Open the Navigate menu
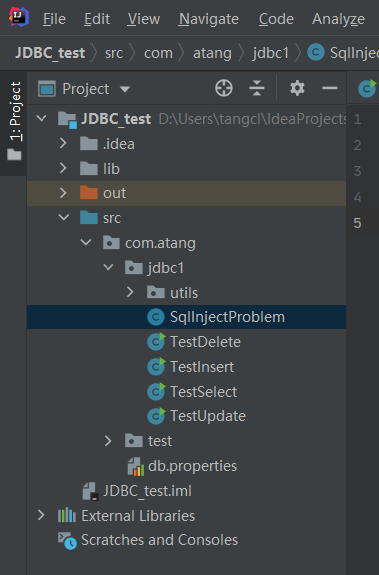 tap(209, 19)
